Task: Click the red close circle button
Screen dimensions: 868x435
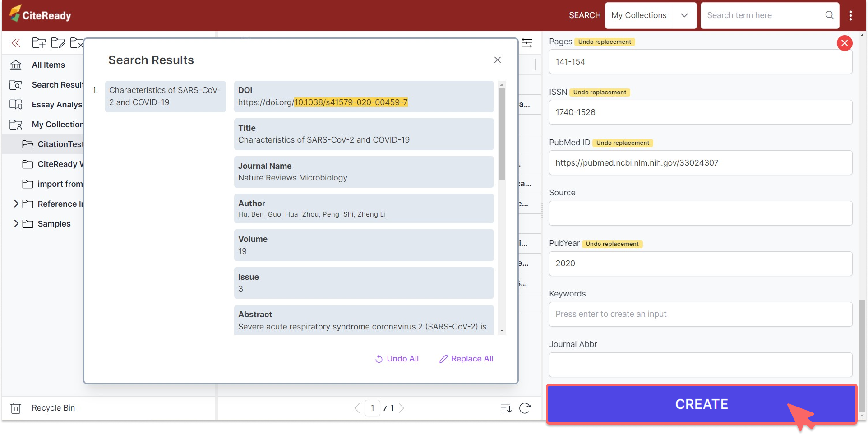Action: click(x=845, y=43)
